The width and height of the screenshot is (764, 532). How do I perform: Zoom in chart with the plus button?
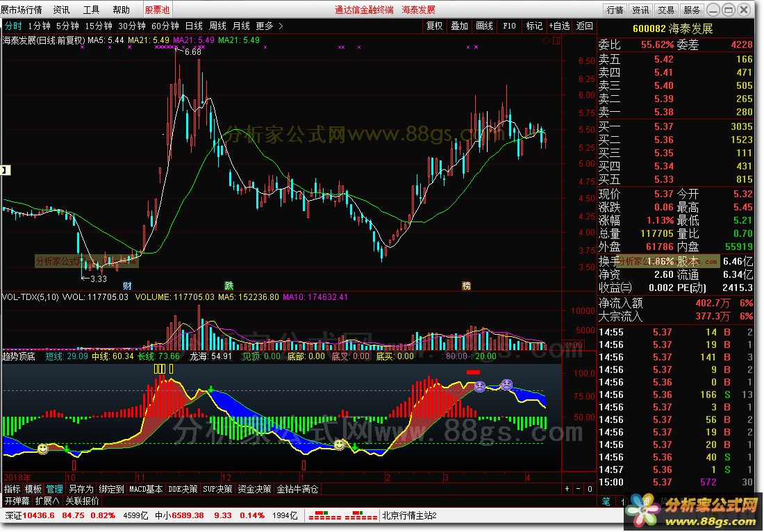coord(567,489)
